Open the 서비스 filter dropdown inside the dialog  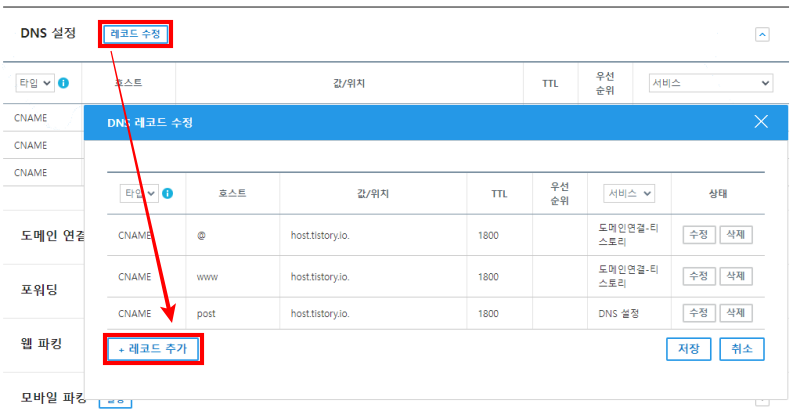click(629, 194)
